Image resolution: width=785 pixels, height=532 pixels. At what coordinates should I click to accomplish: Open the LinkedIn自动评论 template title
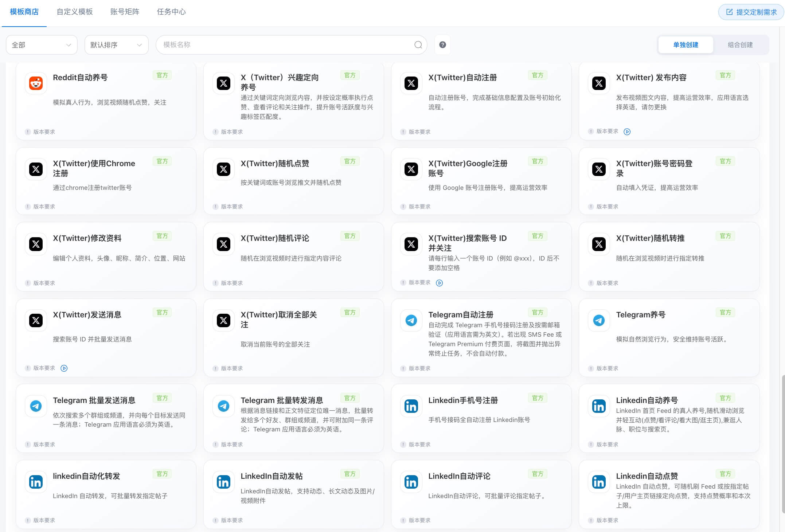459,476
